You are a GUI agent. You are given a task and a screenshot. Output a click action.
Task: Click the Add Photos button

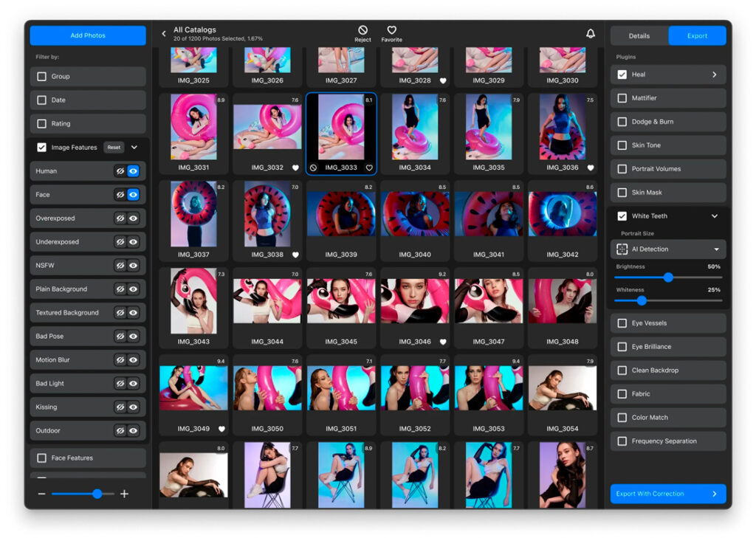click(88, 35)
